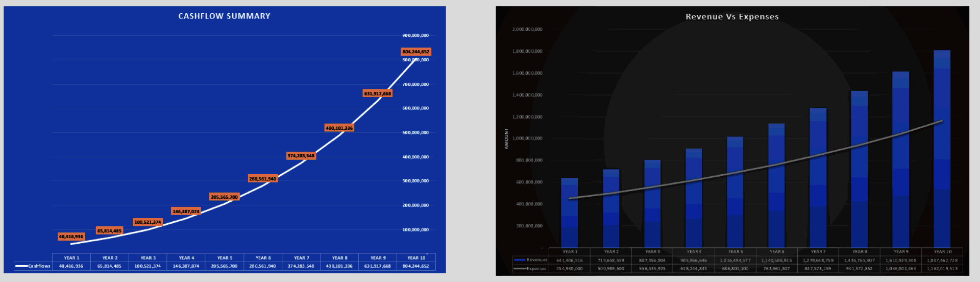
Task: Select the CASHFLOW SUMMARY chart title
Action: pos(224,16)
